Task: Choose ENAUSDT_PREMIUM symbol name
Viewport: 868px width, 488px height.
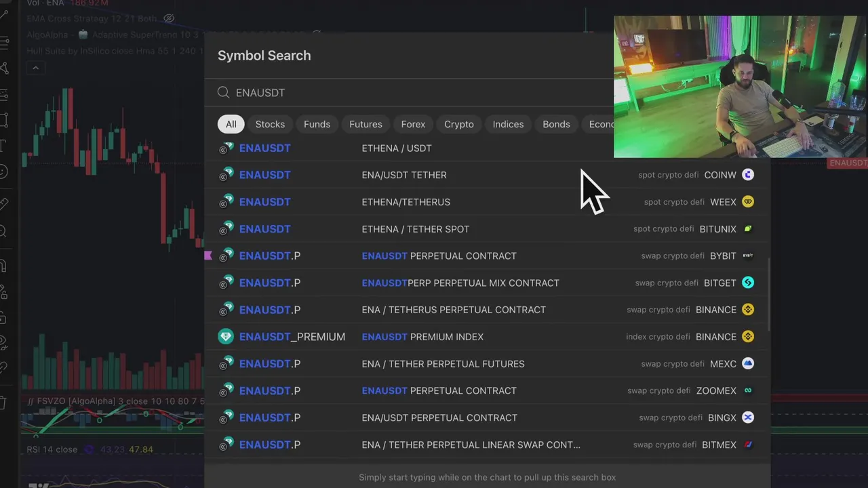Action: (x=292, y=337)
